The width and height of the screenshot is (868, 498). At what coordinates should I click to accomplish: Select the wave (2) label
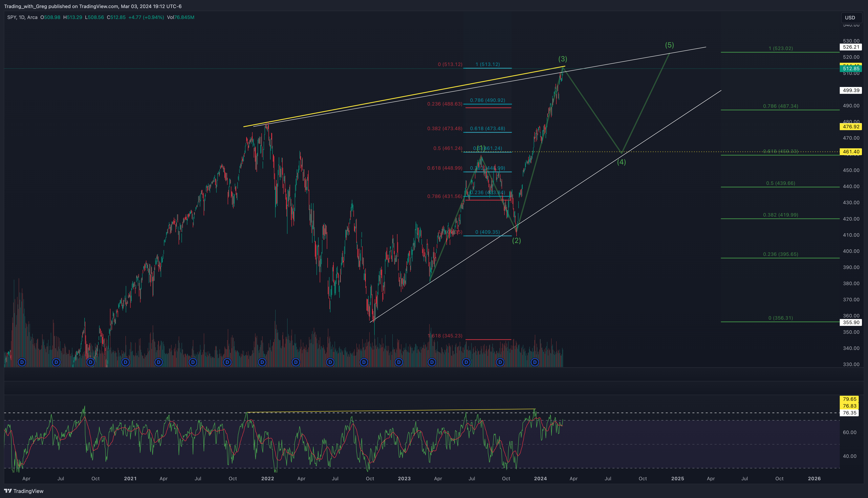[516, 241]
